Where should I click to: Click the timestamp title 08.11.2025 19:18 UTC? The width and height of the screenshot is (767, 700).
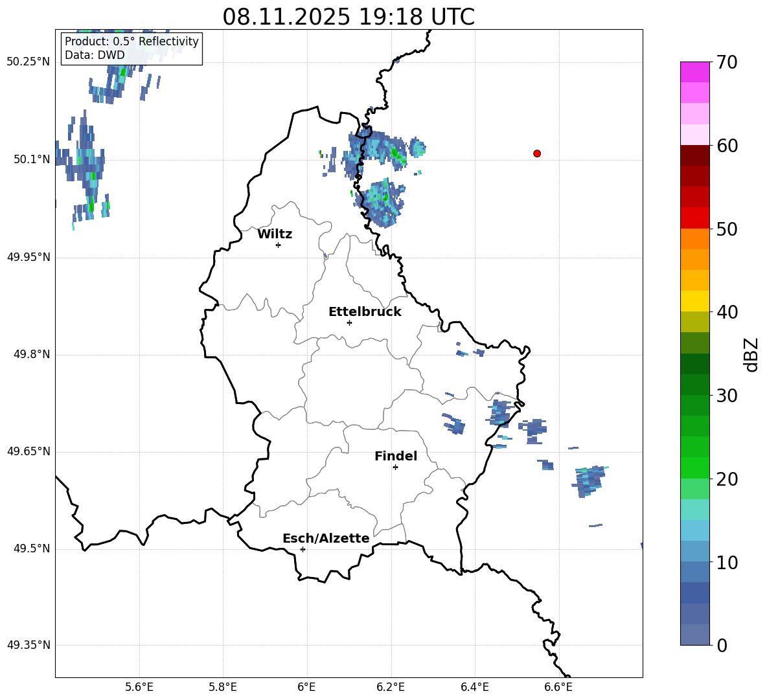click(349, 17)
